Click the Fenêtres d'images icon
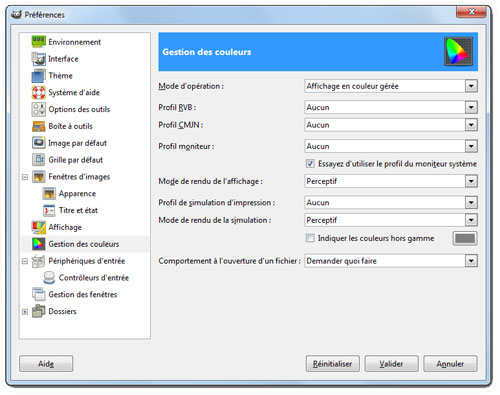Viewport: 500px width, 395px height. pos(39,177)
